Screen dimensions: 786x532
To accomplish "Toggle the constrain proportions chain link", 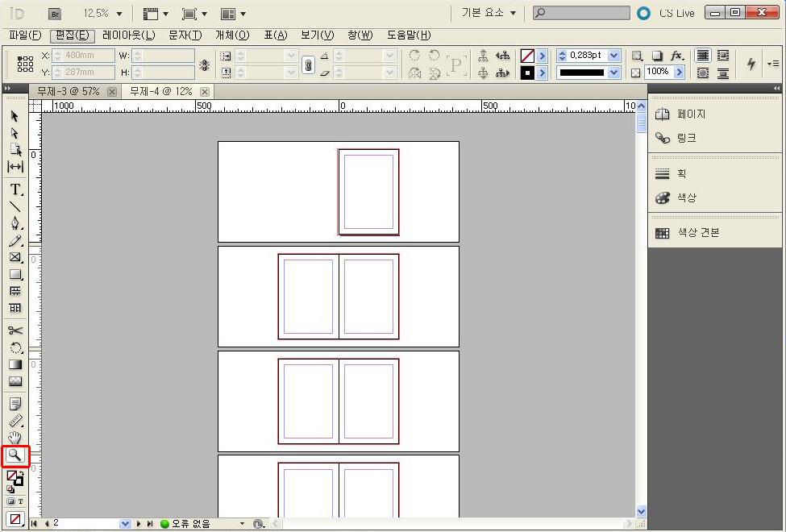I will [308, 65].
